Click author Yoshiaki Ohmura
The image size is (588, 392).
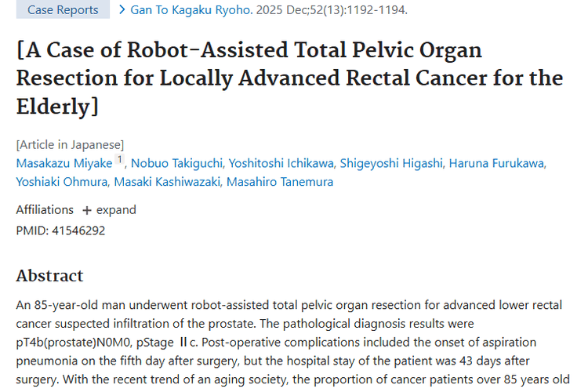tap(61, 182)
